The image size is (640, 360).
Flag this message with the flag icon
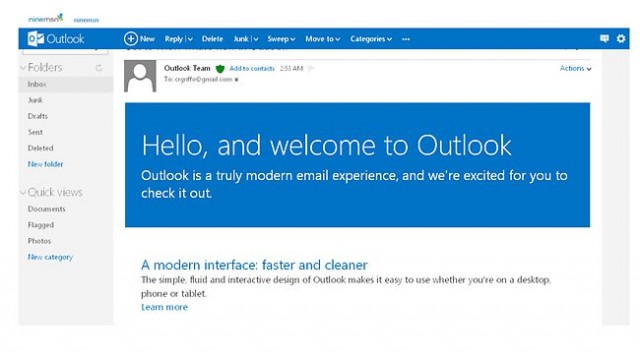tap(311, 69)
